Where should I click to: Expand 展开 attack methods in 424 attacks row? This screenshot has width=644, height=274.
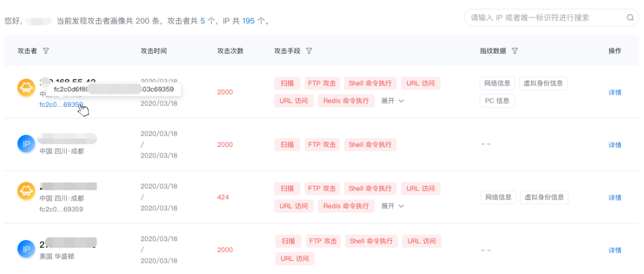(392, 206)
